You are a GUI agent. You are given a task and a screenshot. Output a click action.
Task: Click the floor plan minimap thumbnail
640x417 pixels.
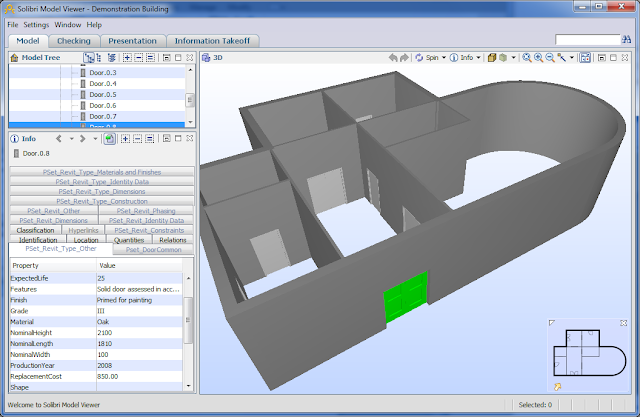(589, 353)
